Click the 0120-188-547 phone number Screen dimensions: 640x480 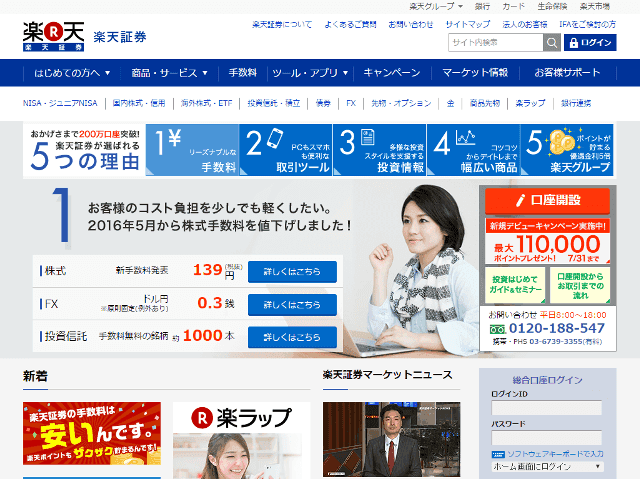click(556, 328)
